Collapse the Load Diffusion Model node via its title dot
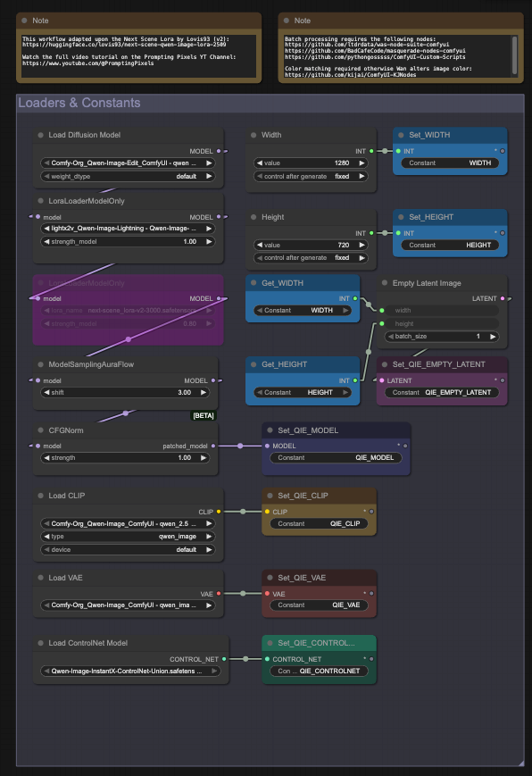The height and width of the screenshot is (776, 532). 40,135
